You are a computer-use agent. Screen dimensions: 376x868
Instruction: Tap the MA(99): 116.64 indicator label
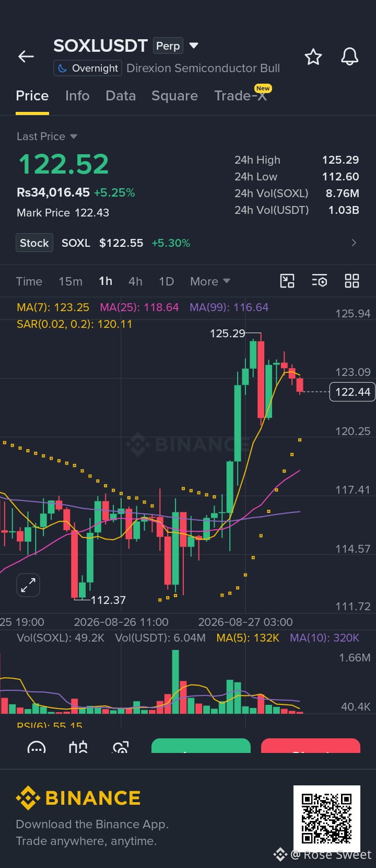pyautogui.click(x=229, y=307)
